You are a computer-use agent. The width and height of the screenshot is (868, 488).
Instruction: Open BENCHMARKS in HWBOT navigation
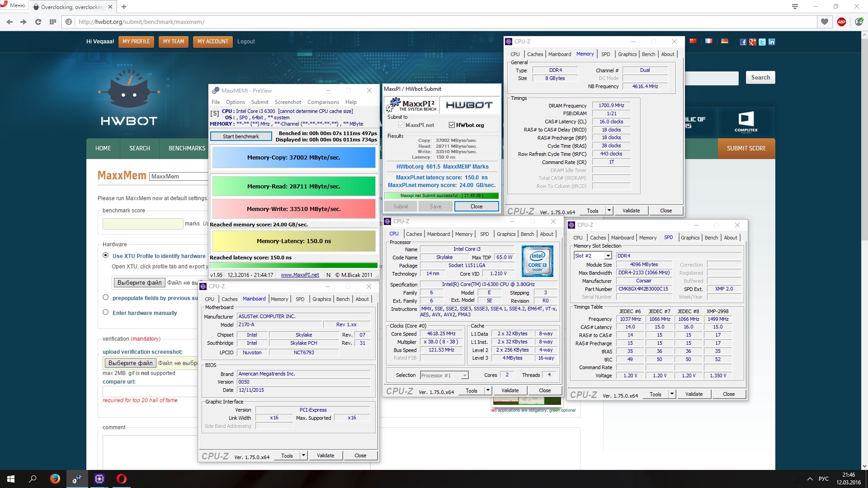pyautogui.click(x=187, y=148)
